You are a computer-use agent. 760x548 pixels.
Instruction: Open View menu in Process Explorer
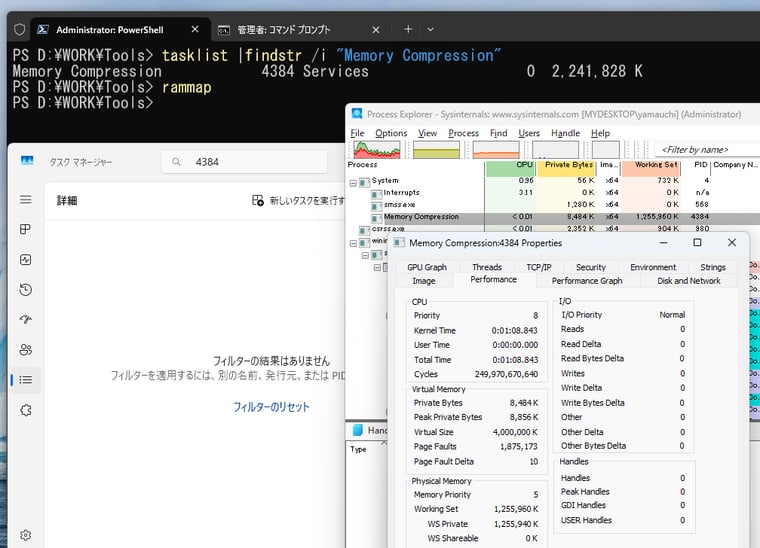click(x=428, y=133)
